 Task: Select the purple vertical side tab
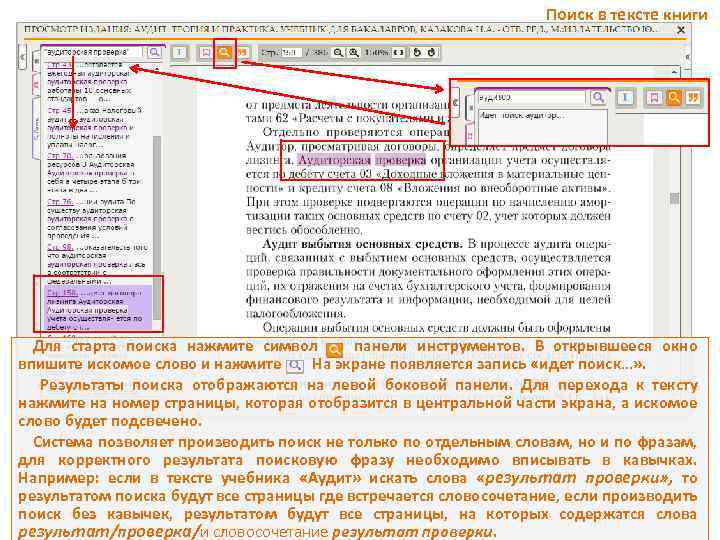pyautogui.click(x=37, y=129)
